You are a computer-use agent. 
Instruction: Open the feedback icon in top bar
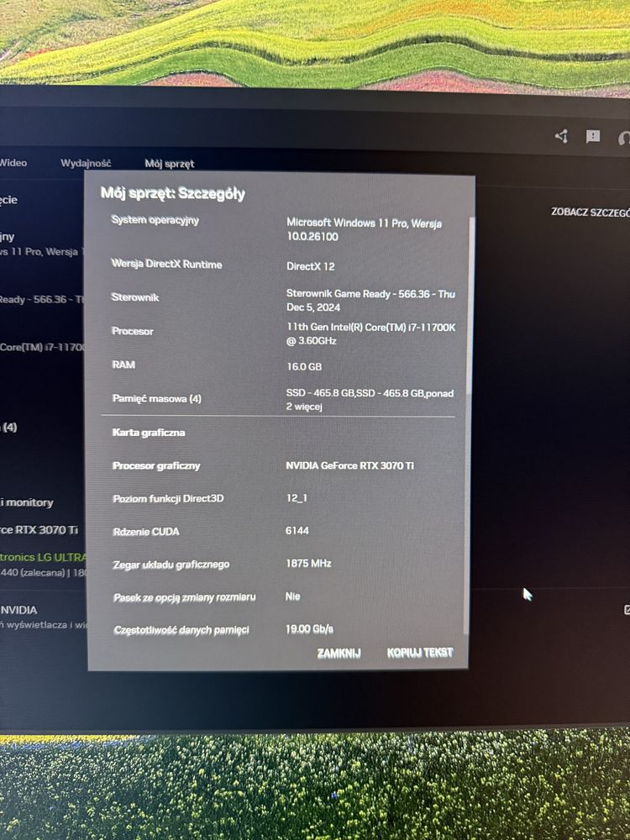593,137
